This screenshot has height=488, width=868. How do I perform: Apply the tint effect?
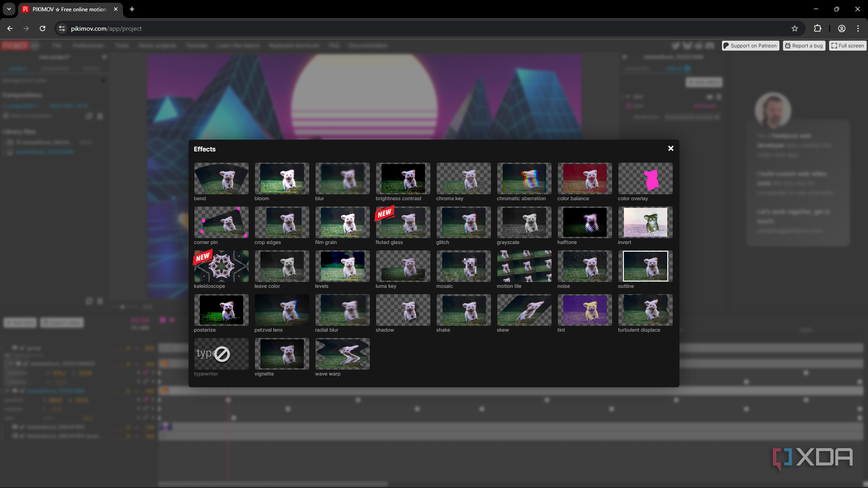(x=585, y=310)
